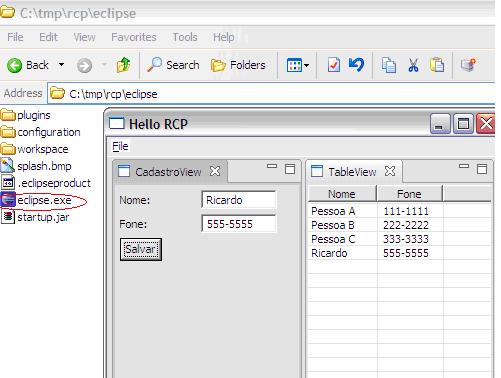Close the TableView tab
The height and width of the screenshot is (378, 501).
[390, 171]
